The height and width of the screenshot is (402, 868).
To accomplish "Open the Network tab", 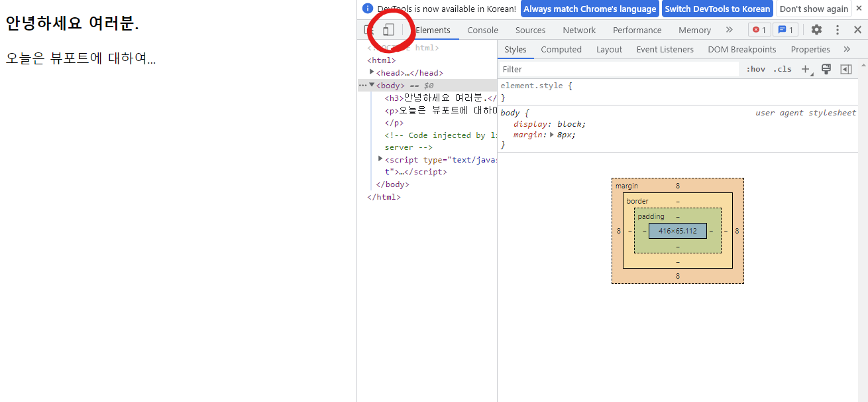I will (579, 30).
